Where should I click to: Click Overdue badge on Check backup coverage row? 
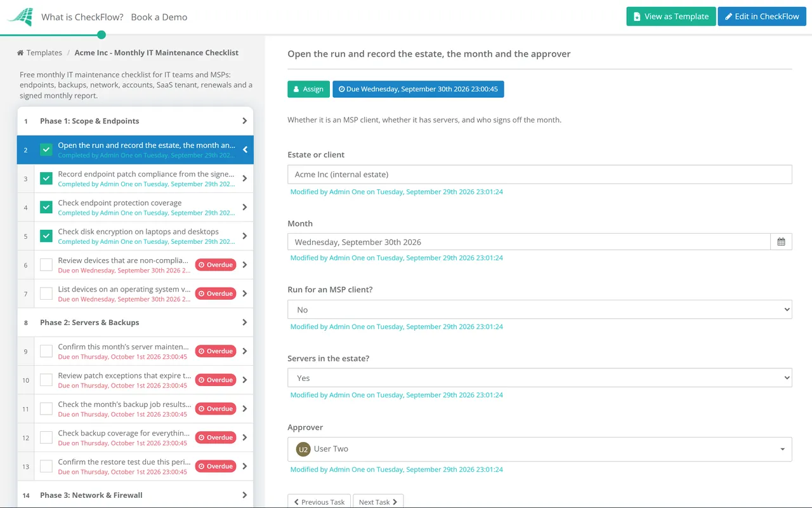(x=215, y=438)
